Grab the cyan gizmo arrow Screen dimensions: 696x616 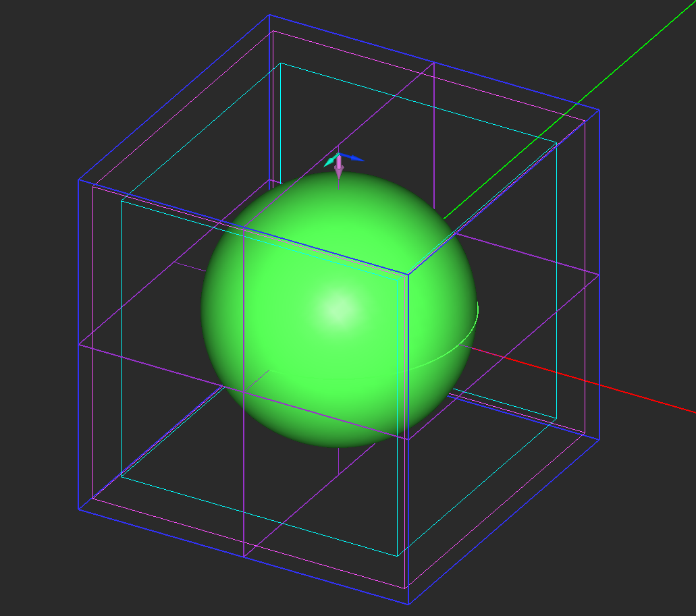pyautogui.click(x=331, y=161)
